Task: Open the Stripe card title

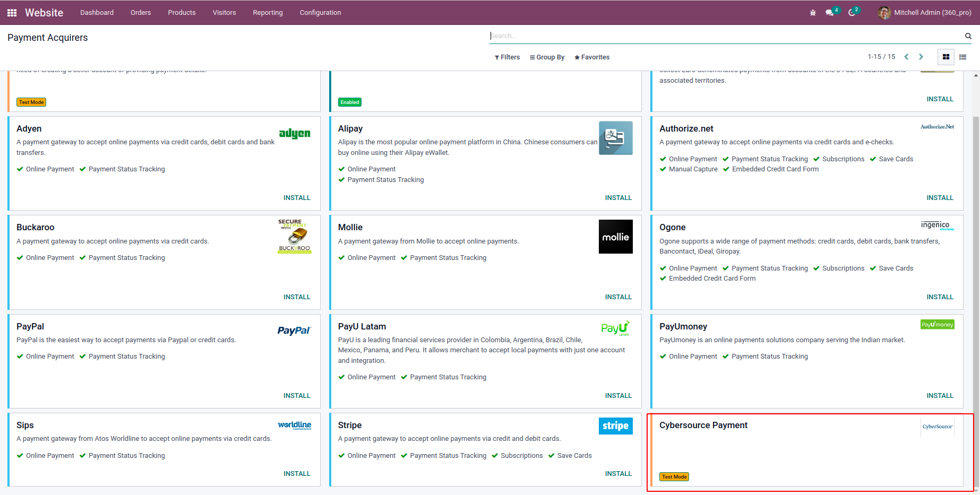Action: 350,425
